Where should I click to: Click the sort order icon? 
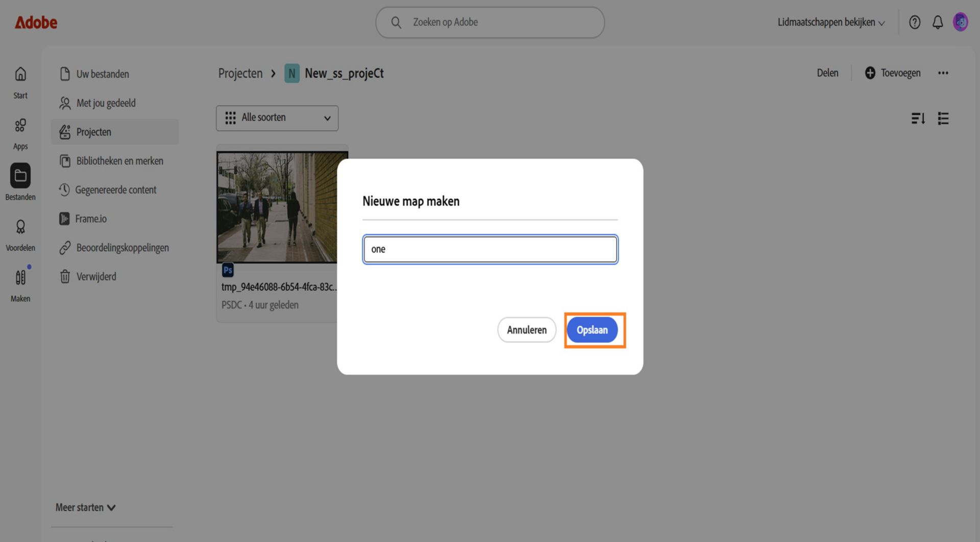point(918,119)
